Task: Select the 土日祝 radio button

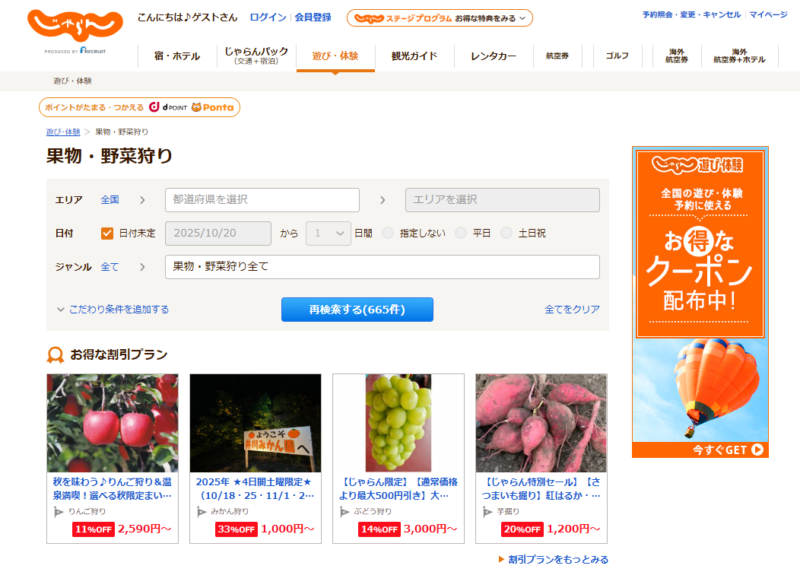Action: click(x=507, y=233)
